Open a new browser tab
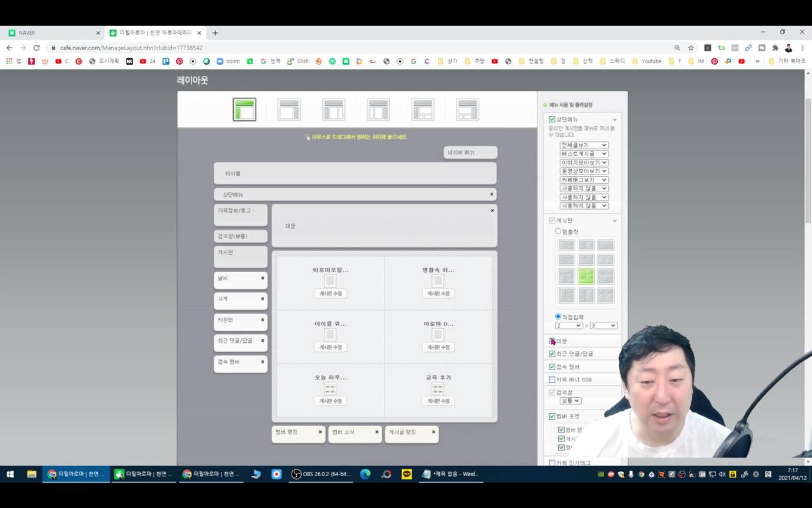Viewport: 812px width, 508px height. coord(215,33)
